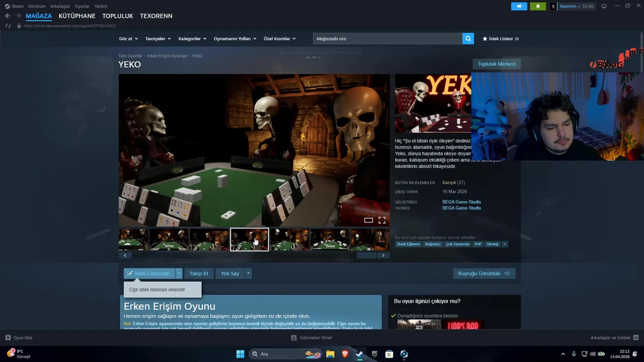Open the Arkadaşlar menu

tap(60, 6)
